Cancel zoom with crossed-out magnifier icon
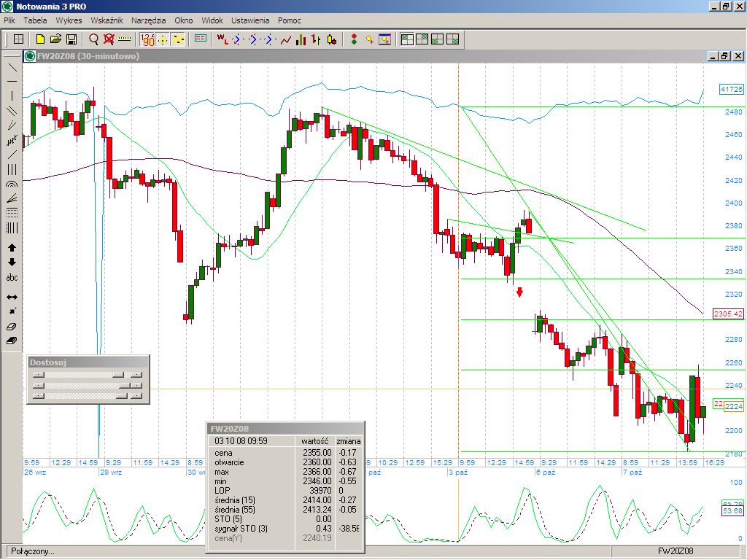747x560 pixels. (109, 39)
